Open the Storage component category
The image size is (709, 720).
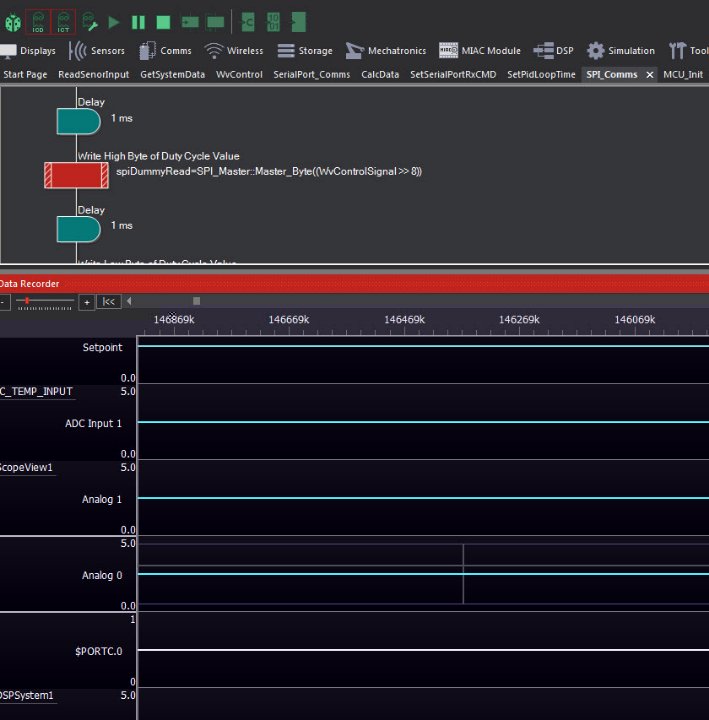click(305, 51)
